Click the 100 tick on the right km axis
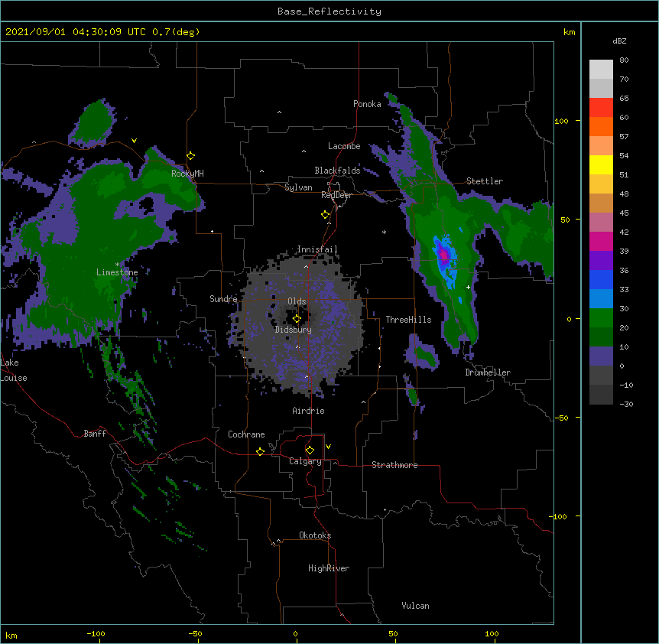The height and width of the screenshot is (644, 659). [561, 121]
